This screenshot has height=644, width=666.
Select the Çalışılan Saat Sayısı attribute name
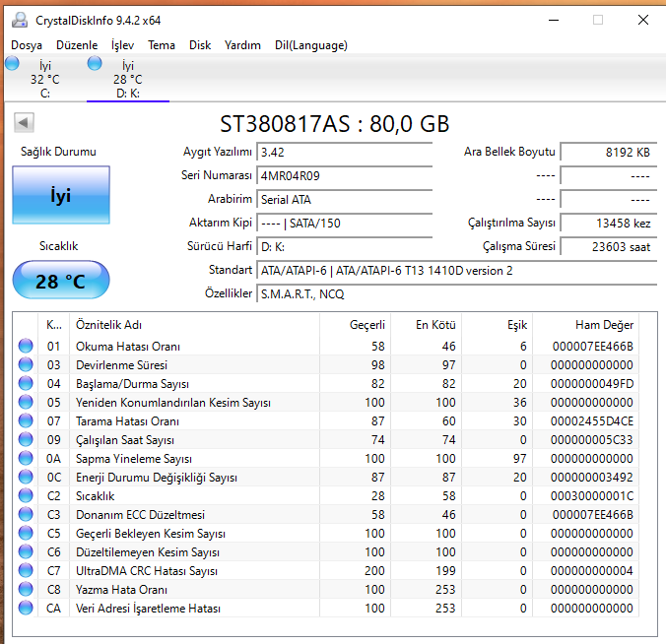coord(125,440)
